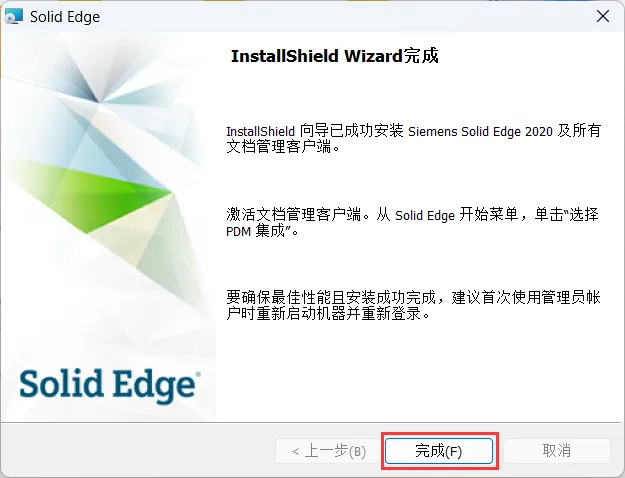Click the paragraph mentioning PDM 集成
The height and width of the screenshot is (478, 625).
pos(412,222)
